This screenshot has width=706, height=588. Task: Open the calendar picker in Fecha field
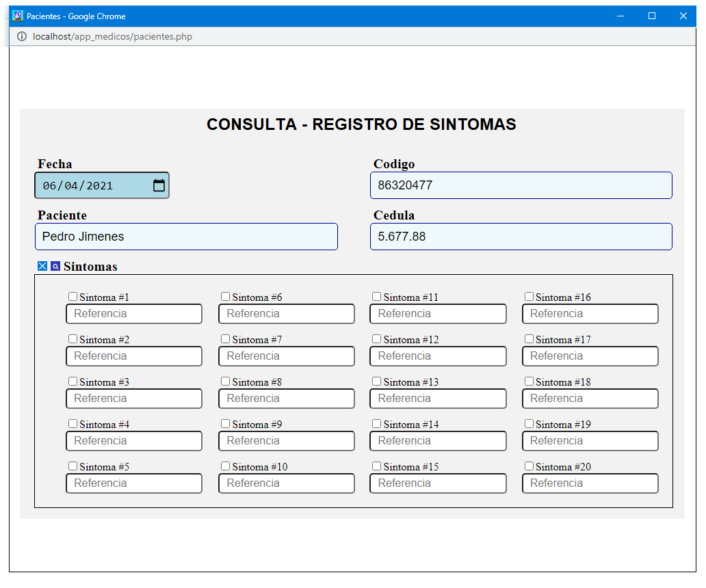point(159,185)
